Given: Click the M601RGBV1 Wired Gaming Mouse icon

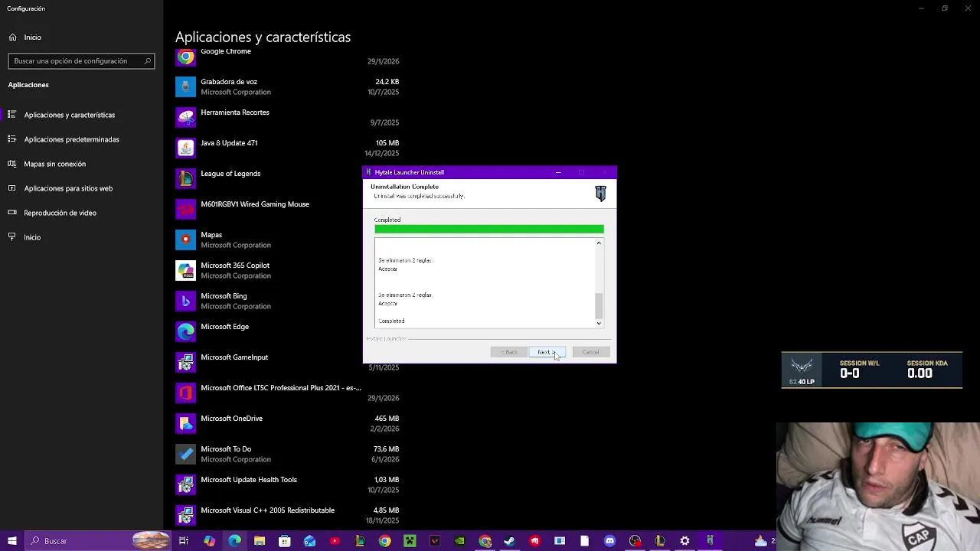Looking at the screenshot, I should [185, 209].
